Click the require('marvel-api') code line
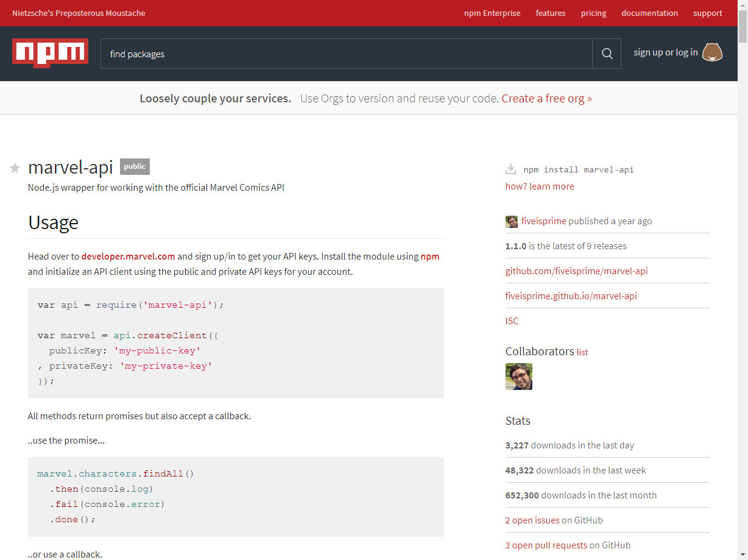The image size is (748, 560). tap(131, 305)
